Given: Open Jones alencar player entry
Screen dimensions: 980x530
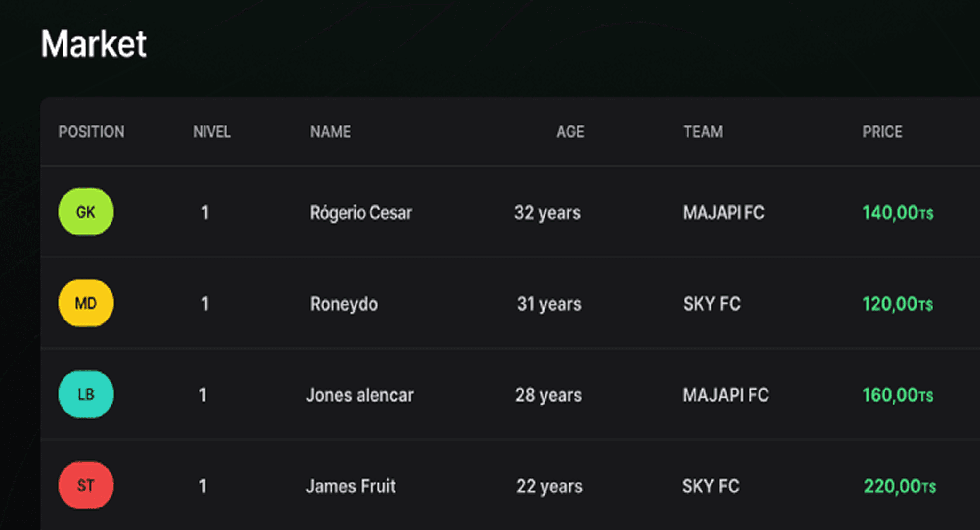Looking at the screenshot, I should tap(360, 395).
